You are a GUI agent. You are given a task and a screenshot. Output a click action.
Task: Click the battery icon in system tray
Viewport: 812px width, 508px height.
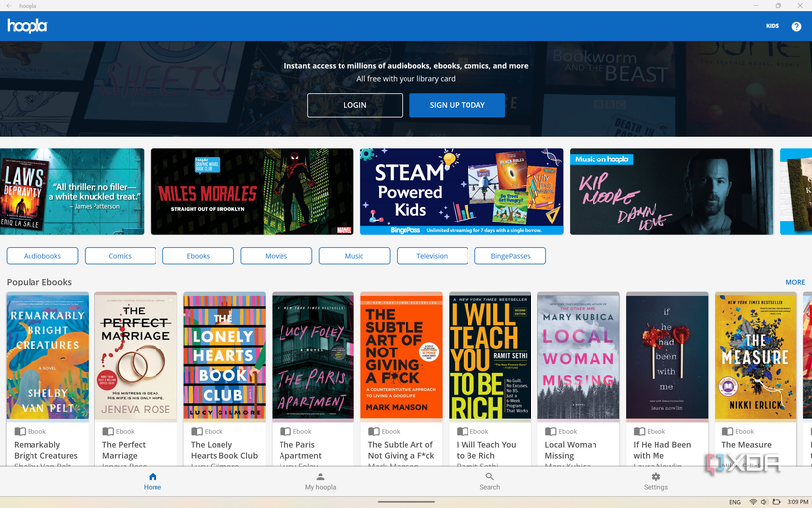pos(776,502)
